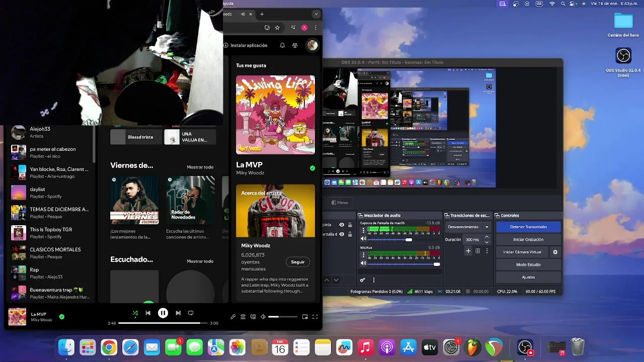Pause the currently playing song

tap(163, 313)
